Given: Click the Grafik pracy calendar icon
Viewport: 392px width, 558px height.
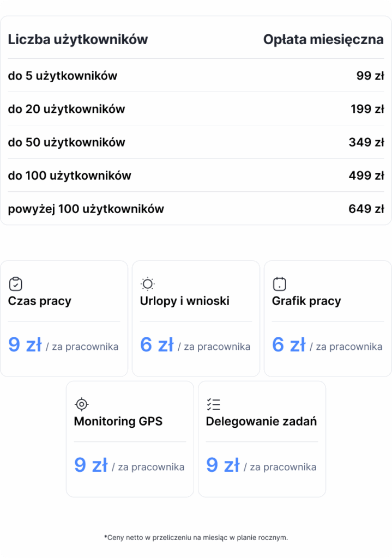Looking at the screenshot, I should pos(279,284).
